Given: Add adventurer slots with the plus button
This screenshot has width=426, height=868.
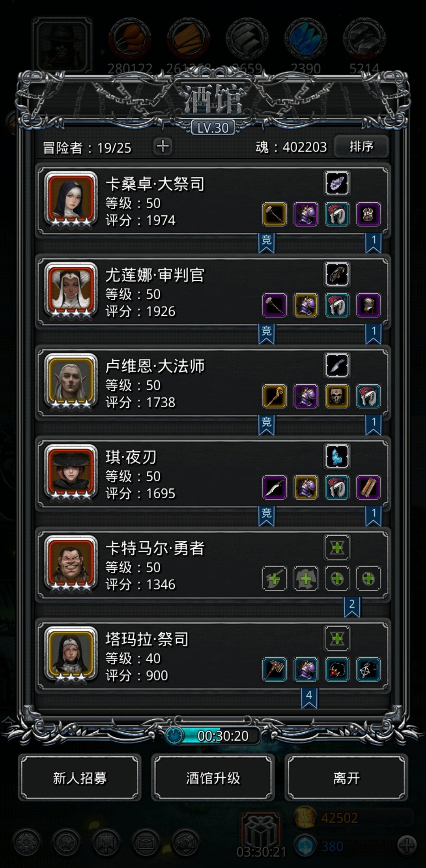Looking at the screenshot, I should pos(163,146).
